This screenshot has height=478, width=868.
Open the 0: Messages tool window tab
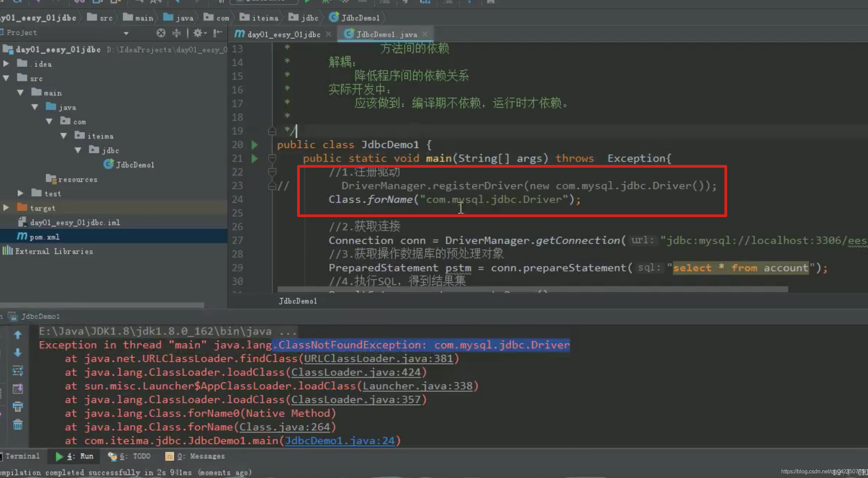pos(195,456)
